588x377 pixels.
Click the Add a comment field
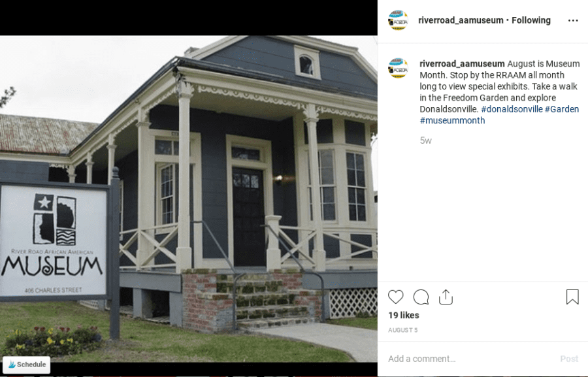click(470, 359)
